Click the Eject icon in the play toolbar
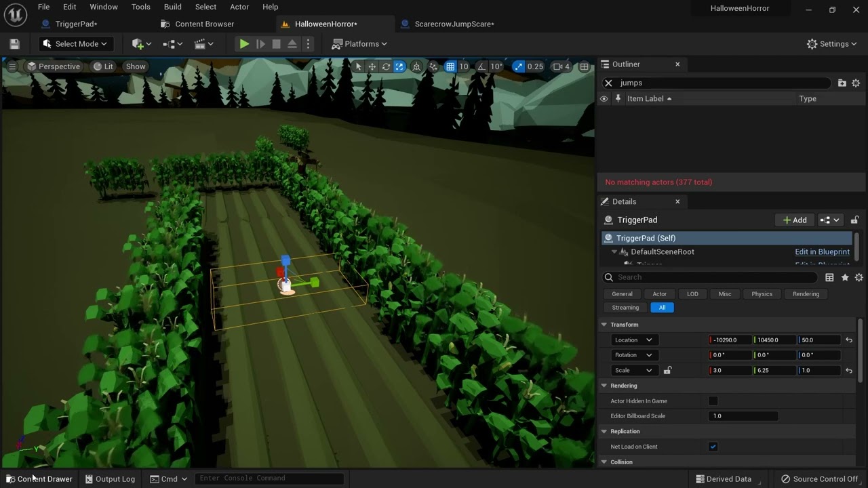This screenshot has width=868, height=488. pos(292,44)
